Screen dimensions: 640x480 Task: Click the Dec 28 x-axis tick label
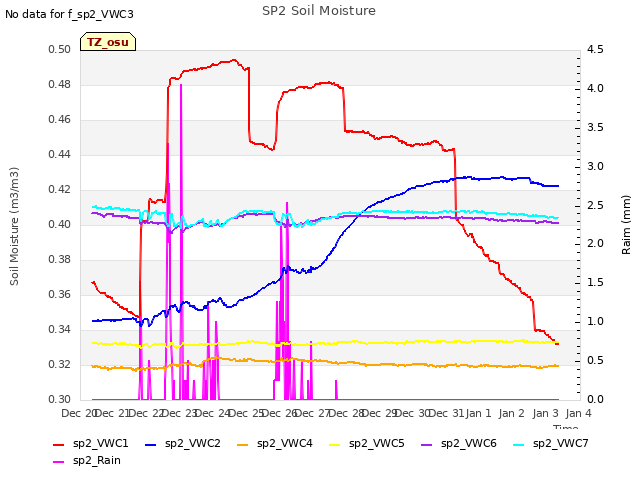[x=346, y=413]
